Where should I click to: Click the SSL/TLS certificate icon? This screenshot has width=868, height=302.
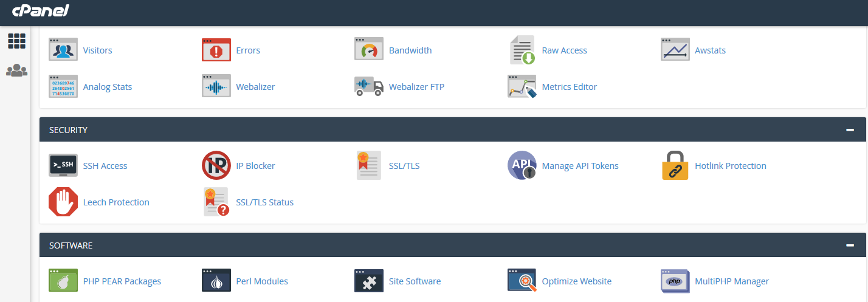point(369,165)
